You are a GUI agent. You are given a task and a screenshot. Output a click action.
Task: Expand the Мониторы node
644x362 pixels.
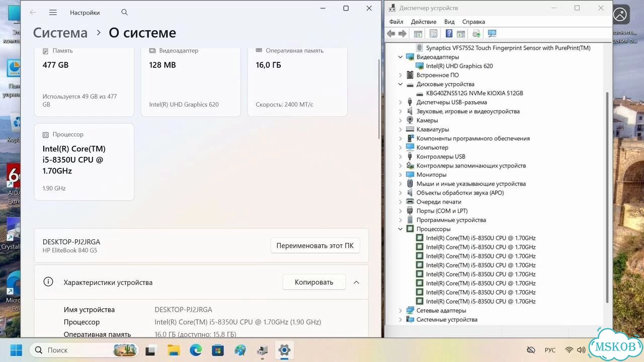[x=400, y=174]
